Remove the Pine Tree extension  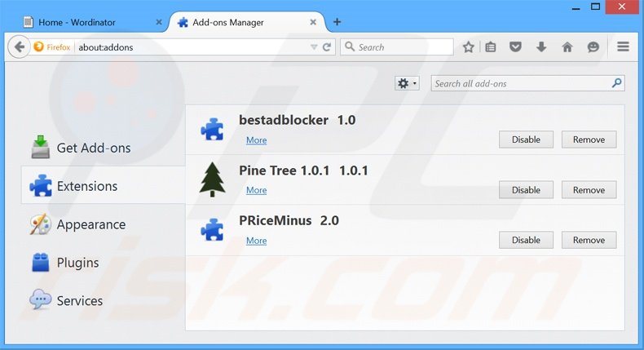589,190
